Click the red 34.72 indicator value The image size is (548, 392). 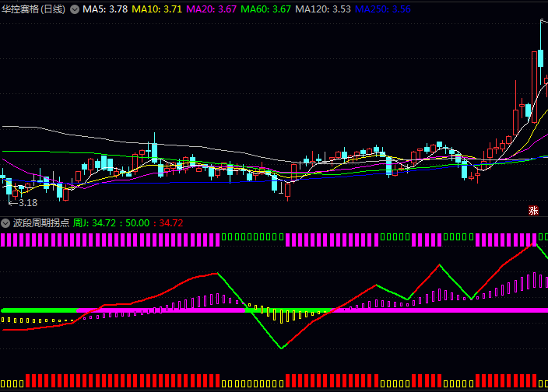coord(170,222)
